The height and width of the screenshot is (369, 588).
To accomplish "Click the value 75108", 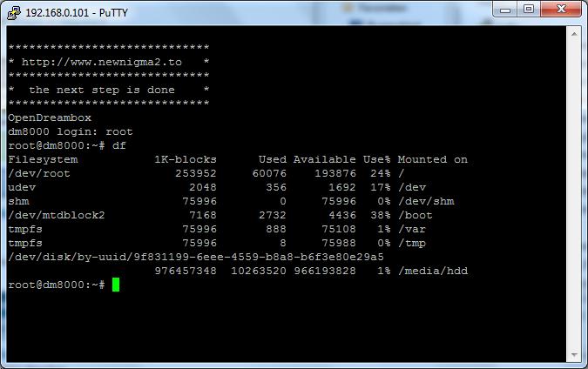I will point(339,229).
